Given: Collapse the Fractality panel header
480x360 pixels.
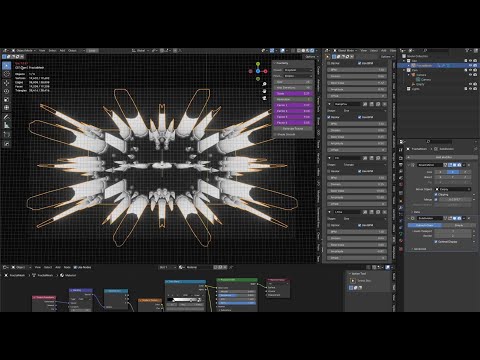Looking at the screenshot, I should tap(282, 63).
